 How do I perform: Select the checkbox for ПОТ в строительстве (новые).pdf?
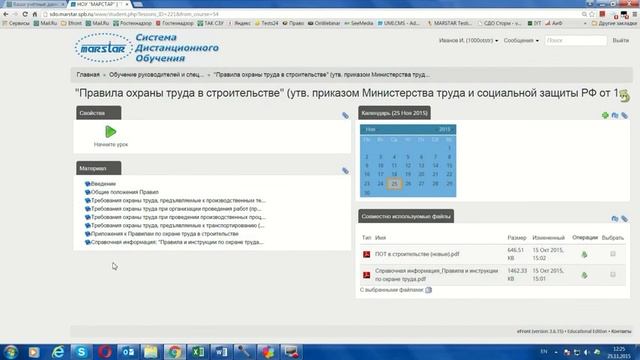(x=613, y=254)
